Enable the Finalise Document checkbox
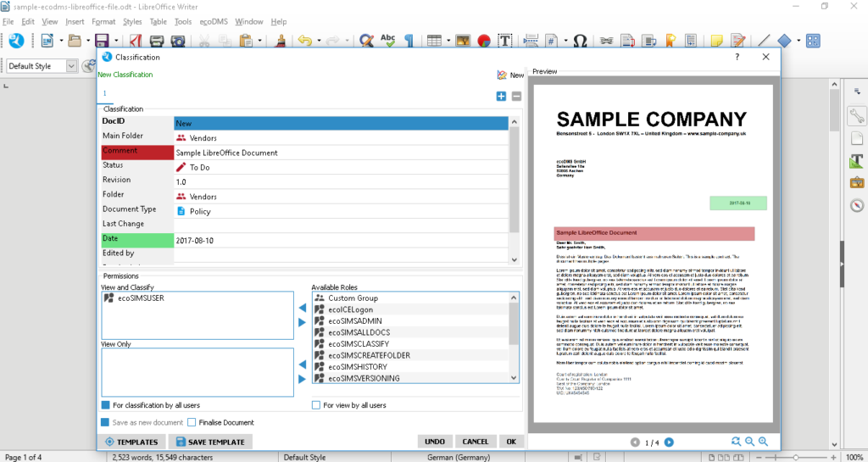The image size is (868, 462). click(192, 422)
